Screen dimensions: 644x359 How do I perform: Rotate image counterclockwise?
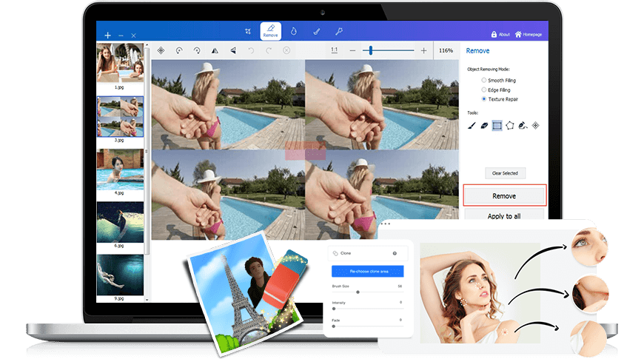tap(179, 50)
